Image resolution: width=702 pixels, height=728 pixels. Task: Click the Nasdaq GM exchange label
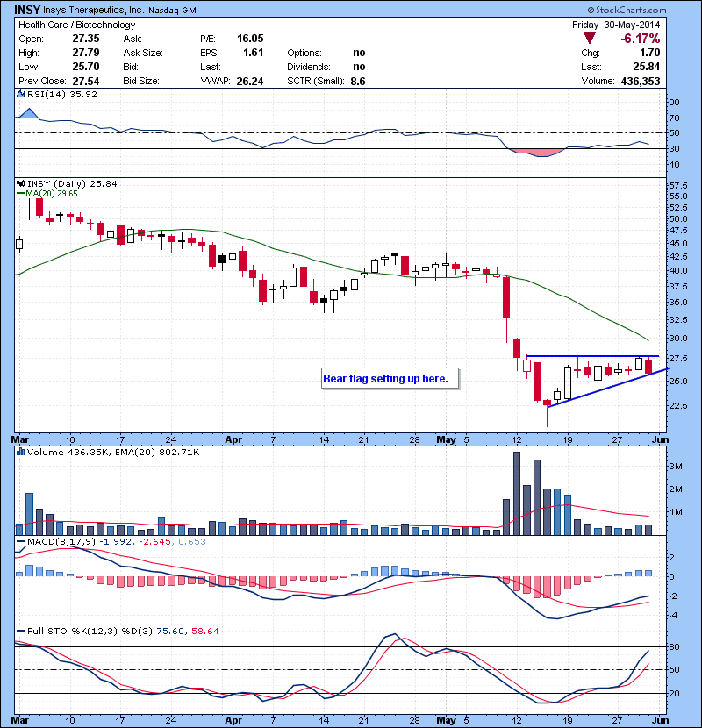click(x=173, y=11)
